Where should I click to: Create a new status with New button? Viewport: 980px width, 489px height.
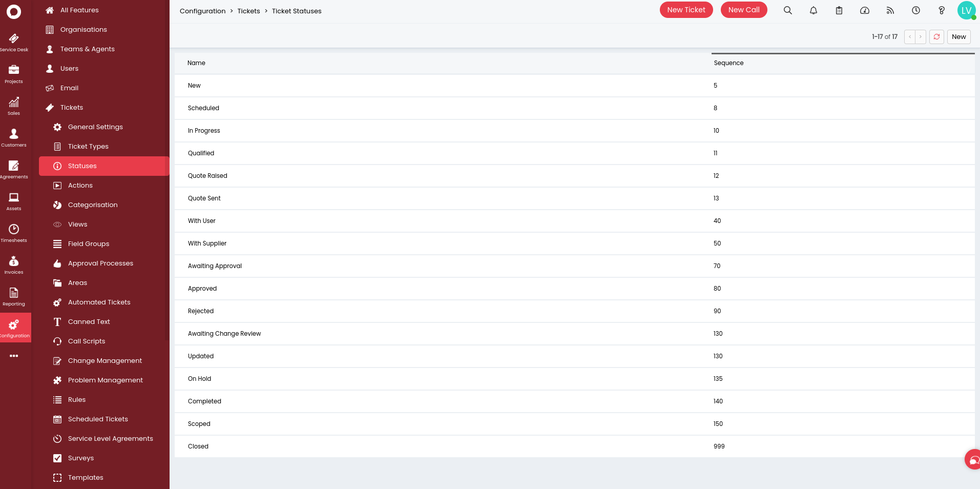point(958,37)
